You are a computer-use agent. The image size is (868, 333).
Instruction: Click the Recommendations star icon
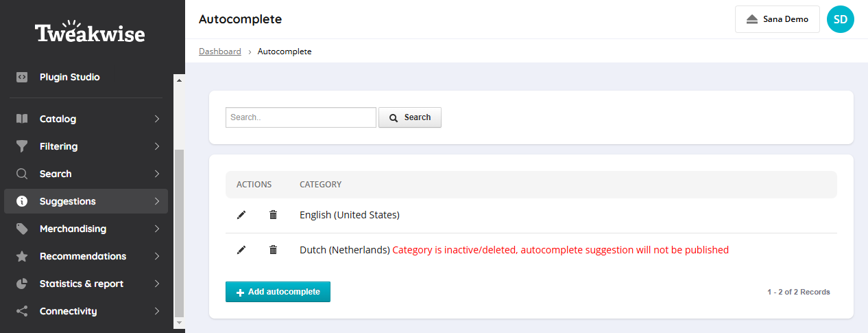tap(22, 256)
